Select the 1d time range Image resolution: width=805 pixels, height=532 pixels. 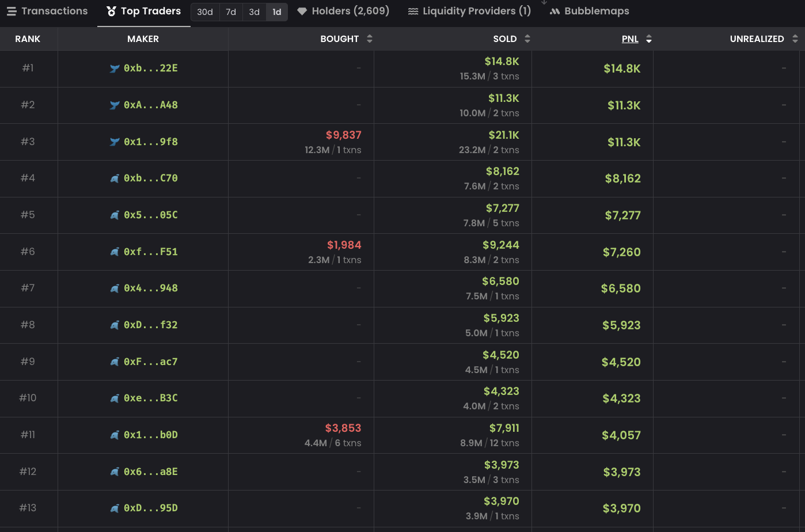(277, 12)
